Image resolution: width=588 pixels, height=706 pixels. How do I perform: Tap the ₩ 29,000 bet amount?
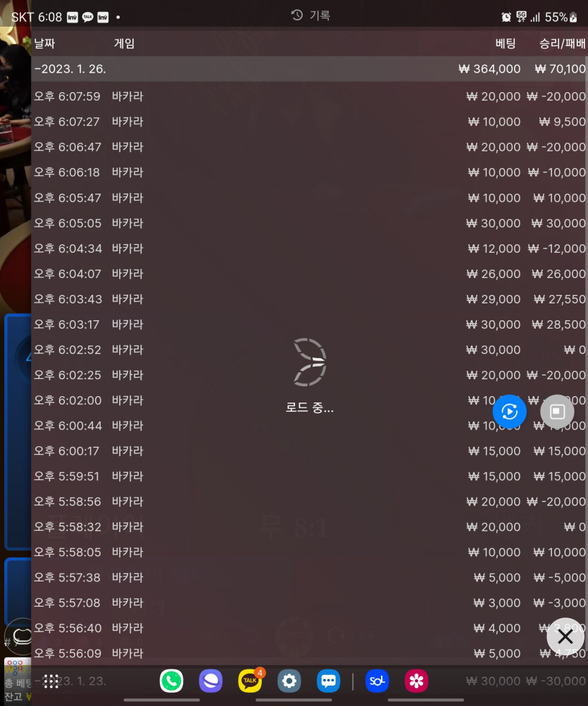coord(494,299)
